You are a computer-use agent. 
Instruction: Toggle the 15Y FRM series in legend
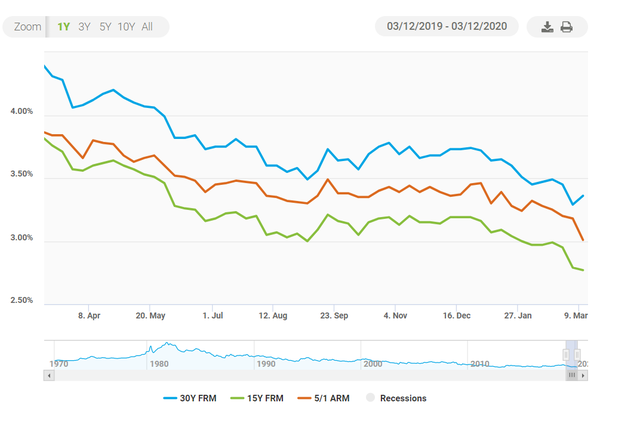tap(262, 398)
